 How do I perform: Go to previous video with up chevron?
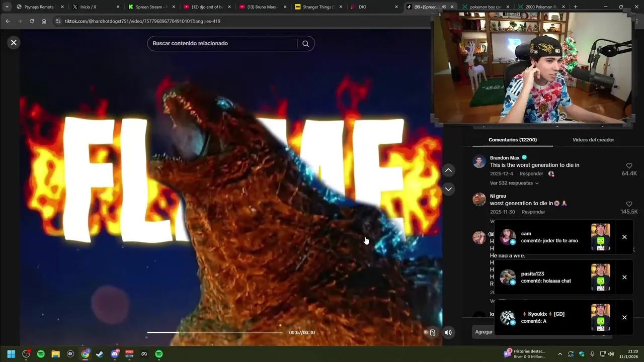point(448,170)
